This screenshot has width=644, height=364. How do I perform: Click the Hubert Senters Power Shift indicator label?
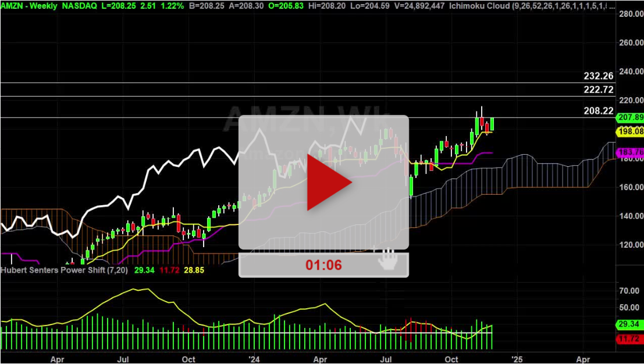point(64,270)
